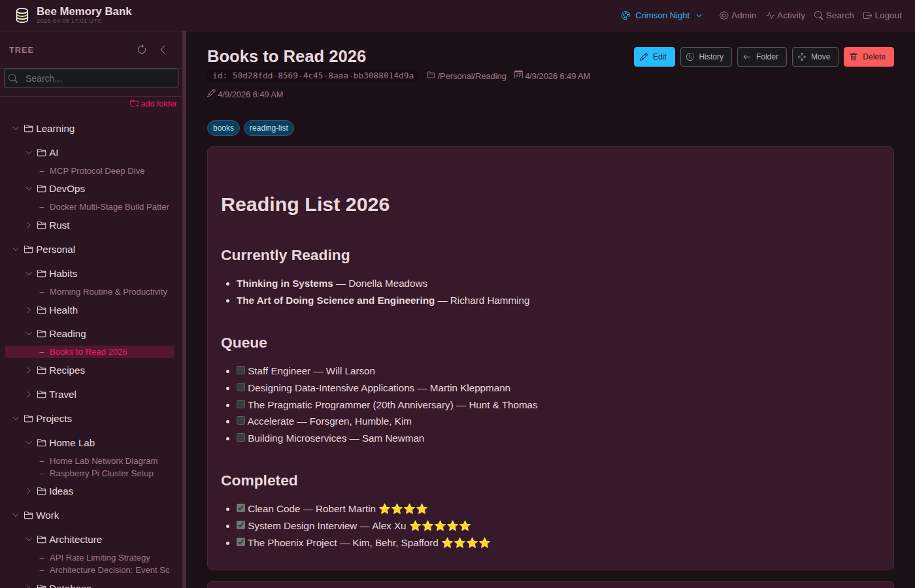The width and height of the screenshot is (915, 588).
Task: Expand the Health folder chevron
Action: (29, 310)
